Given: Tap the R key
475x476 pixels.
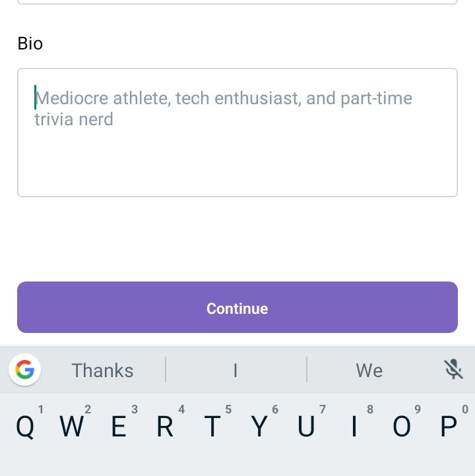Looking at the screenshot, I should click(166, 426).
